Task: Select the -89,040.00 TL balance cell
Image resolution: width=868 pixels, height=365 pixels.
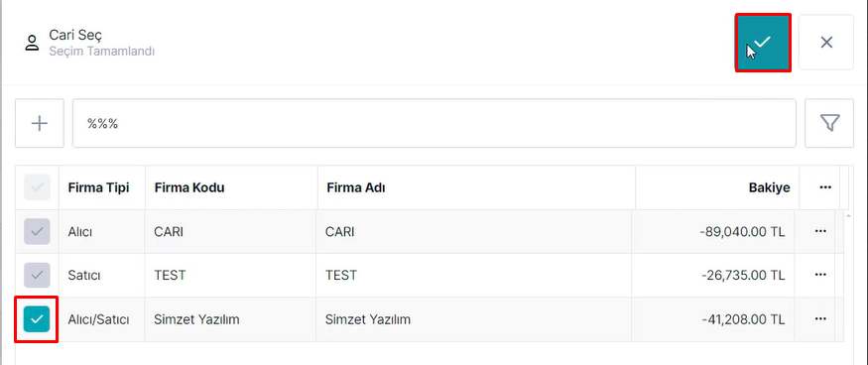Action: (x=713, y=231)
